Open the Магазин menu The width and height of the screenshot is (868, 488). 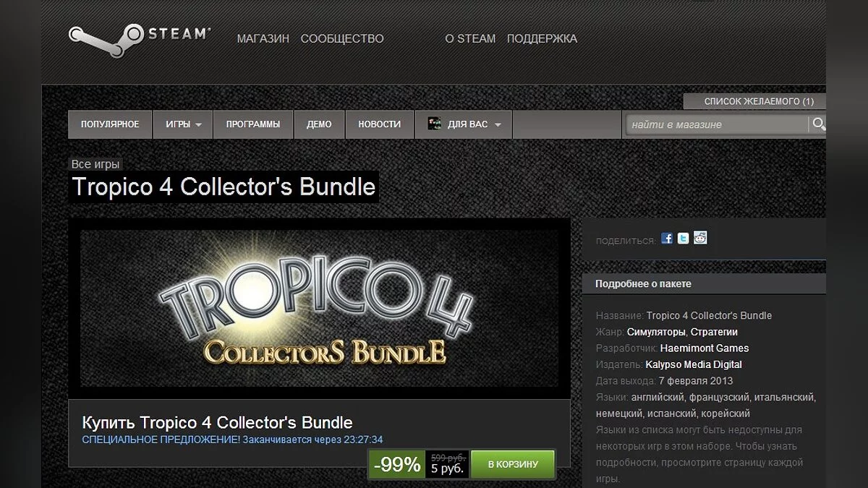tap(263, 38)
